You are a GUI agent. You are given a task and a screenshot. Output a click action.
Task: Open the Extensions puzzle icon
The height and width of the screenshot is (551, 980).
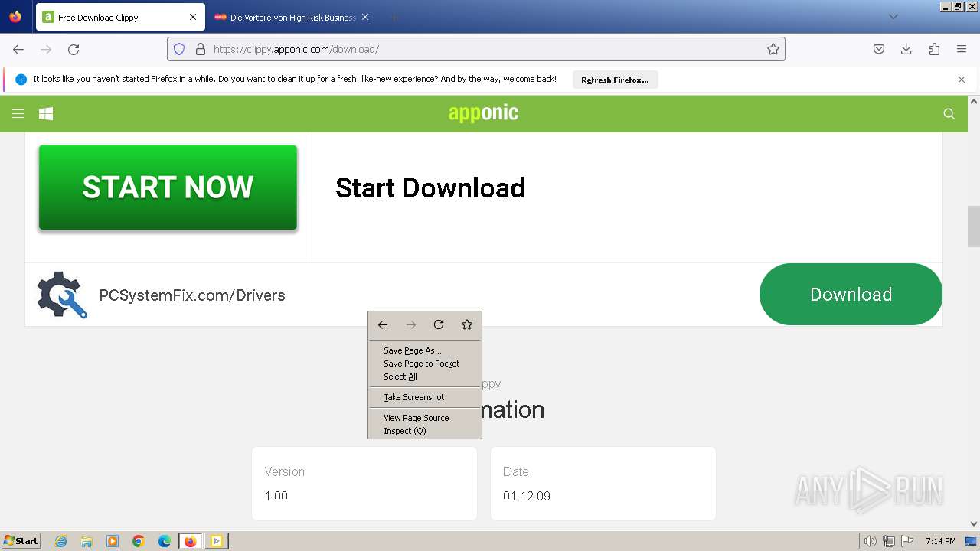[934, 49]
